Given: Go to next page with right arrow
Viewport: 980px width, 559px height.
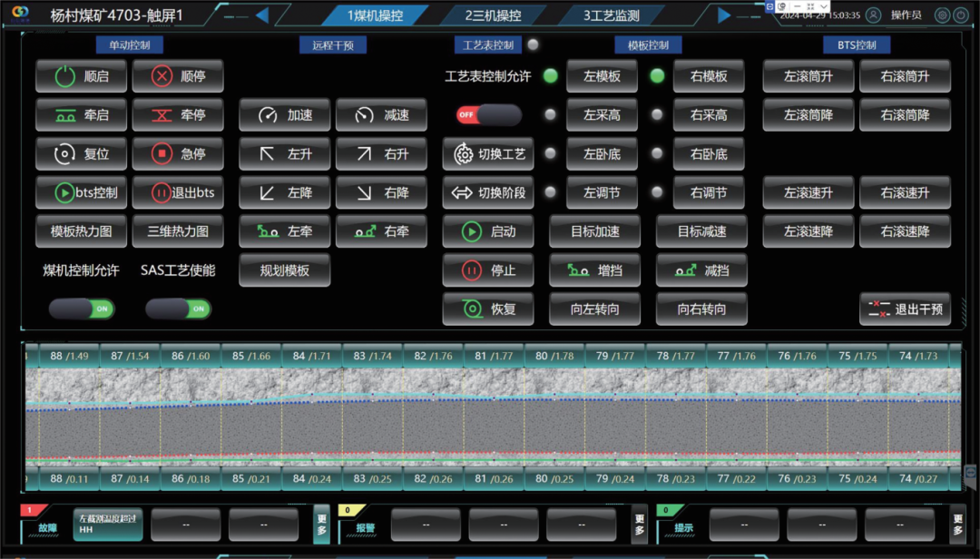Looking at the screenshot, I should click(x=724, y=15).
